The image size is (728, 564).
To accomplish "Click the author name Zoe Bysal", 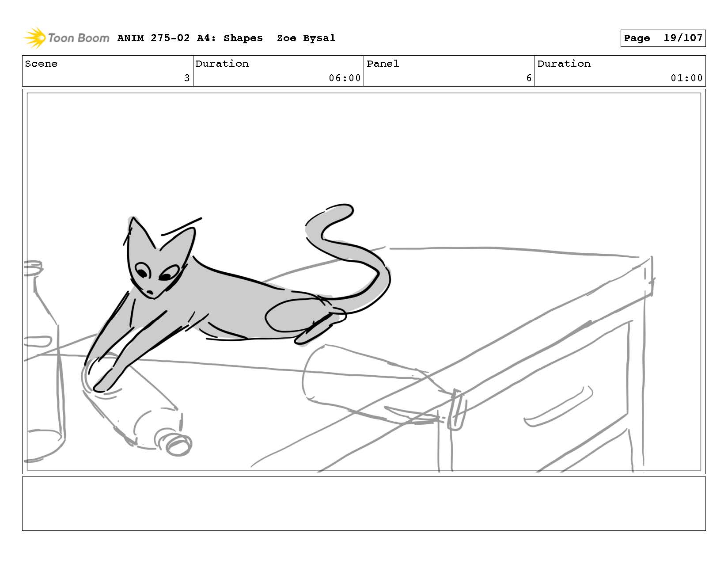I will (x=306, y=38).
